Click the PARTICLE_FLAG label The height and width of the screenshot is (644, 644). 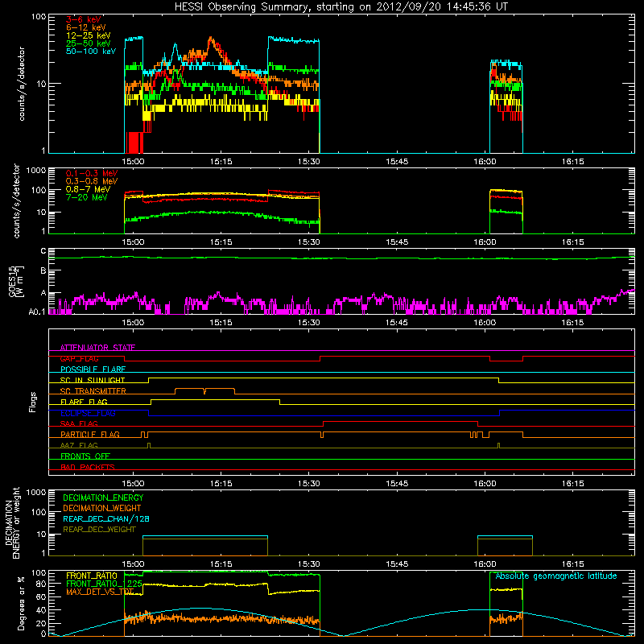click(x=90, y=435)
